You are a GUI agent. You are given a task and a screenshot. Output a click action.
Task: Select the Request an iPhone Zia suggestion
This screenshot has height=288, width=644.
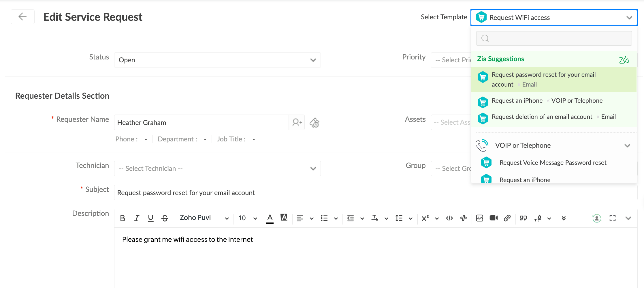517,101
